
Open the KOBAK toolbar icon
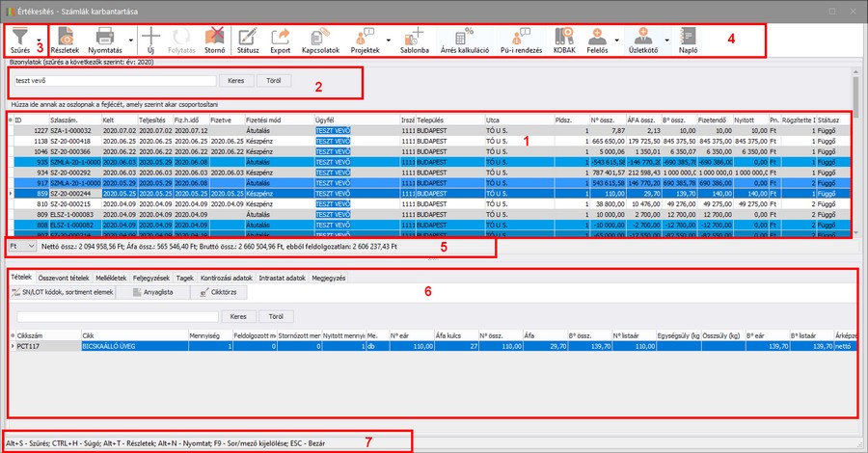[566, 37]
